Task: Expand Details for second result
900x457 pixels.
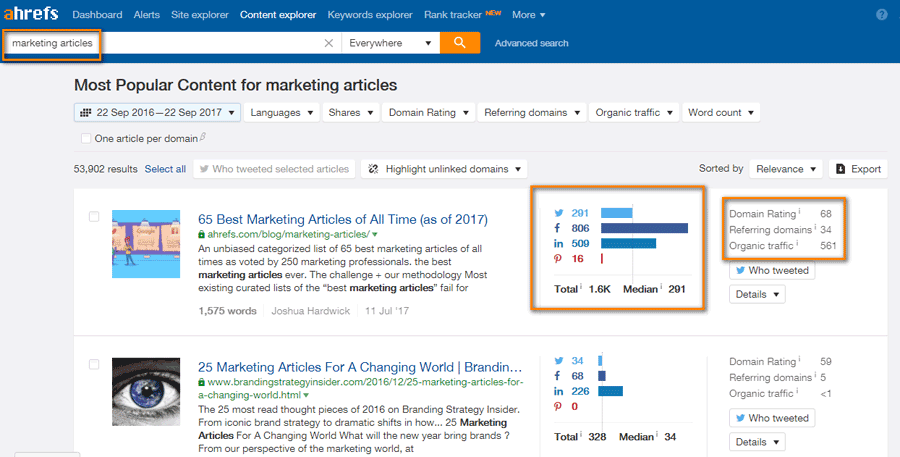Action: pyautogui.click(x=757, y=442)
